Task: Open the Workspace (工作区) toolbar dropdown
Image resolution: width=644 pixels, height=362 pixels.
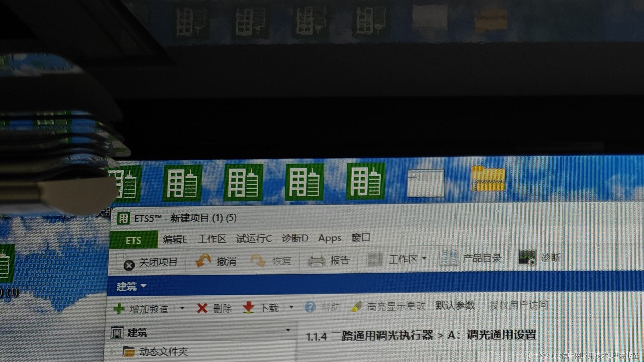Action: [x=424, y=259]
